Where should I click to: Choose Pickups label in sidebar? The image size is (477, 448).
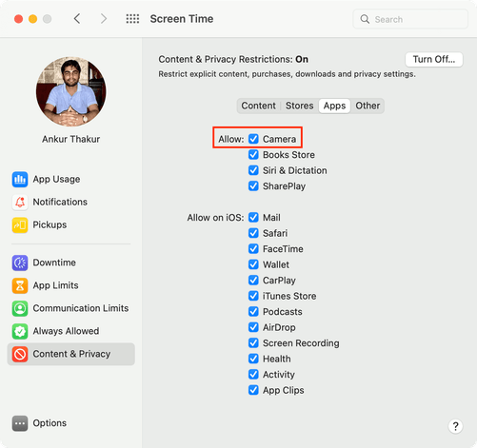point(50,224)
